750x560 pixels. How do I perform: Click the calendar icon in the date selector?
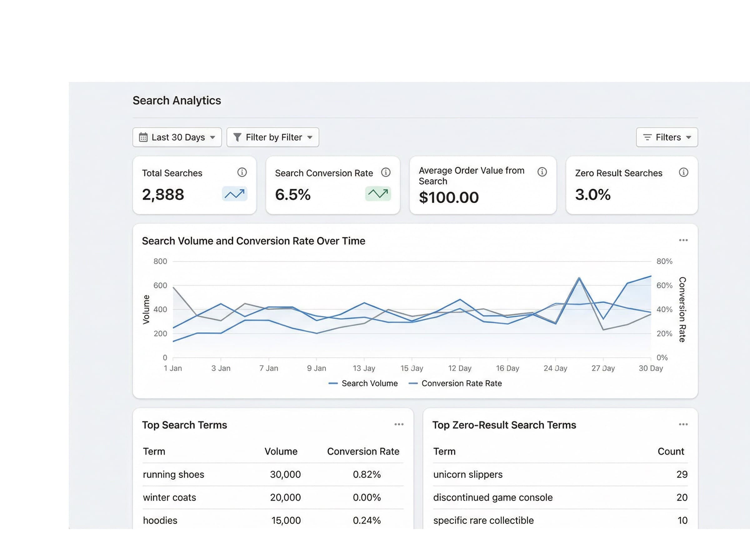click(144, 137)
